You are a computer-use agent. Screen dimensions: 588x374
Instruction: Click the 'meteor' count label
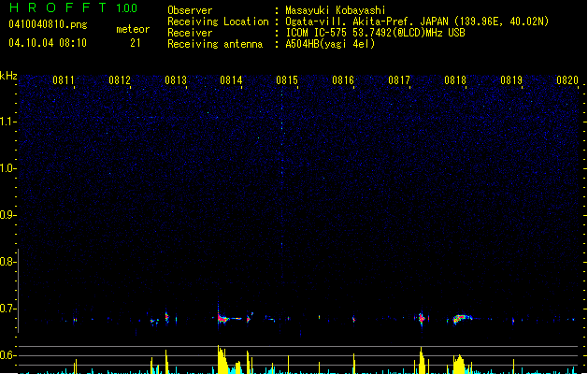tap(133, 29)
